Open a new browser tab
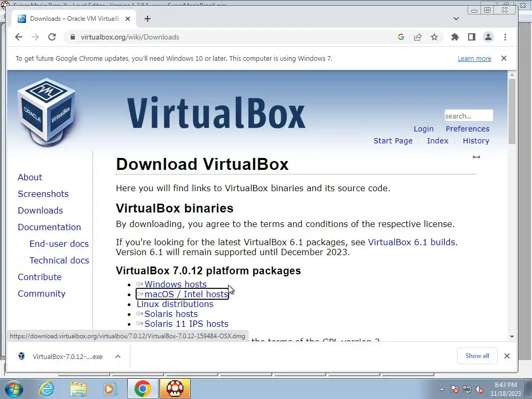 click(147, 19)
